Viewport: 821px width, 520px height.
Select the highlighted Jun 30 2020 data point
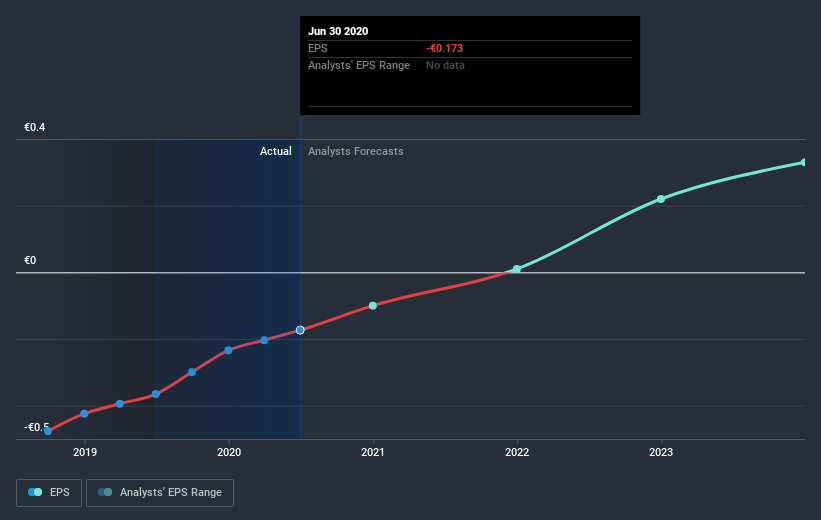(300, 330)
